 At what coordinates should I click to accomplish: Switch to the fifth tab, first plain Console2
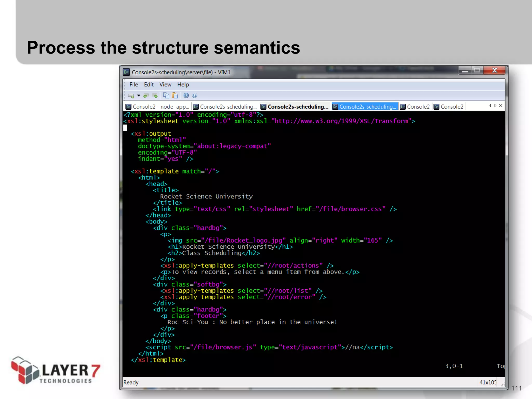[x=415, y=107]
